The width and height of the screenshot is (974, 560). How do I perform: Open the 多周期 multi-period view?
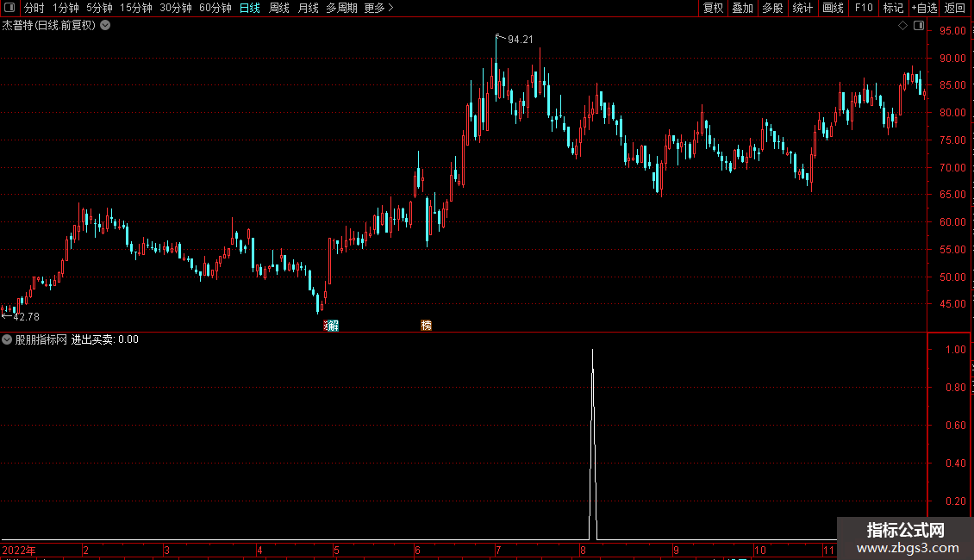[x=341, y=8]
